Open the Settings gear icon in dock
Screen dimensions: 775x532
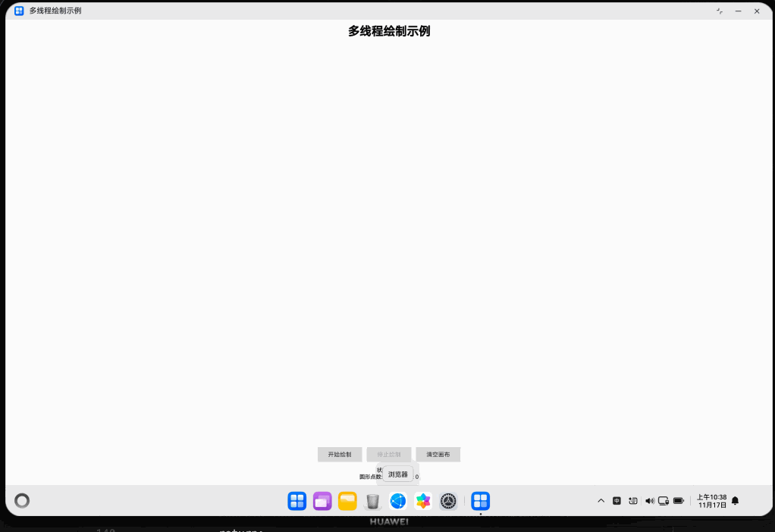(x=448, y=501)
